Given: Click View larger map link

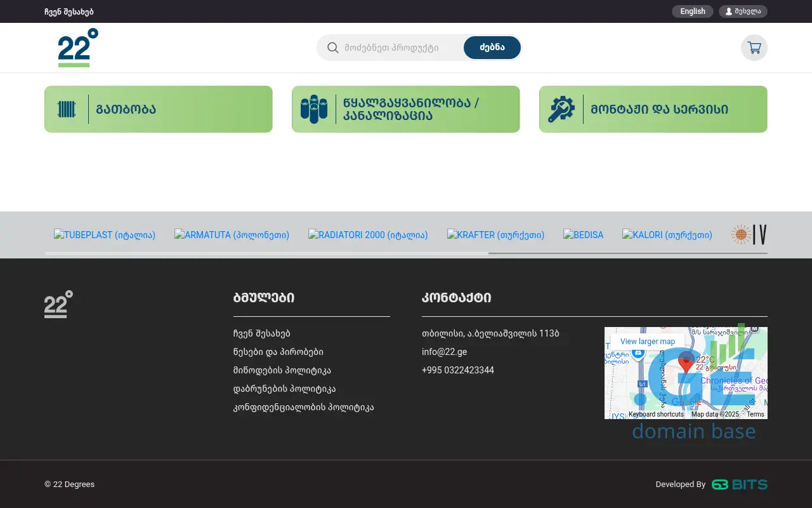Looking at the screenshot, I should pos(647,342).
